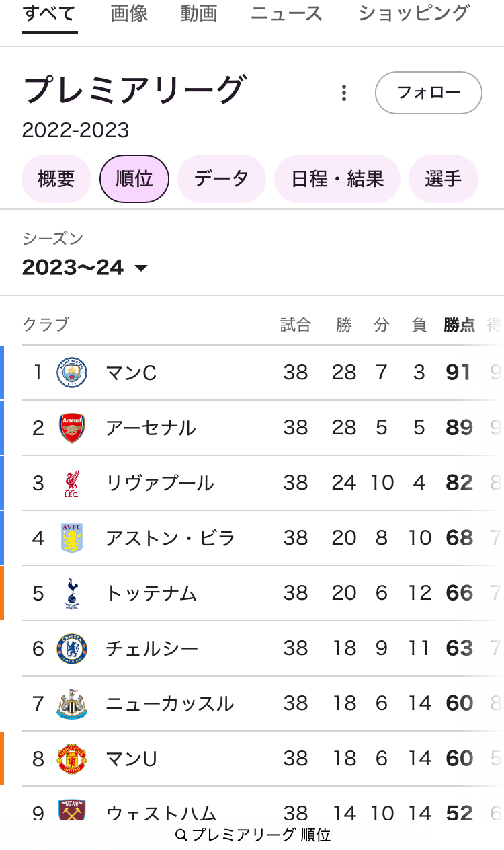Tap the プレミアリーグ 順位 search bar
Screen dimensions: 504x850
click(x=253, y=835)
